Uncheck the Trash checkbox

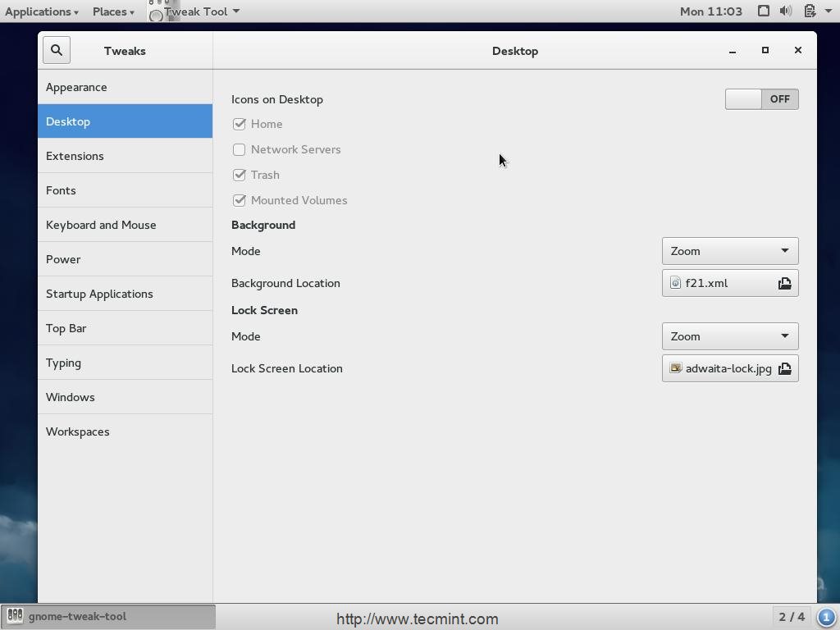tap(239, 175)
